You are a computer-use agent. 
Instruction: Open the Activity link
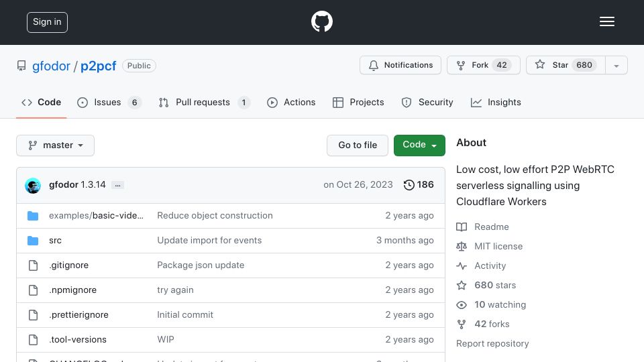[490, 266]
